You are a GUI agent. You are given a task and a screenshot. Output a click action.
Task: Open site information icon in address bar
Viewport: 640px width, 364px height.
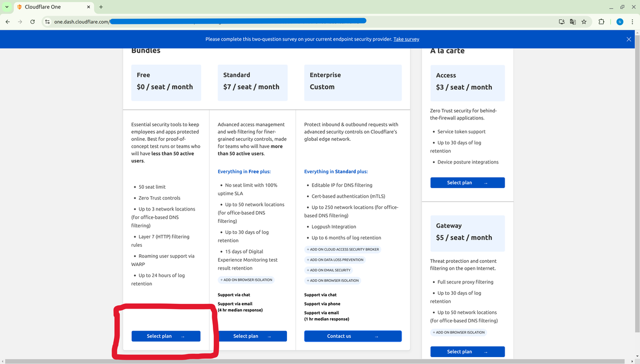(47, 22)
